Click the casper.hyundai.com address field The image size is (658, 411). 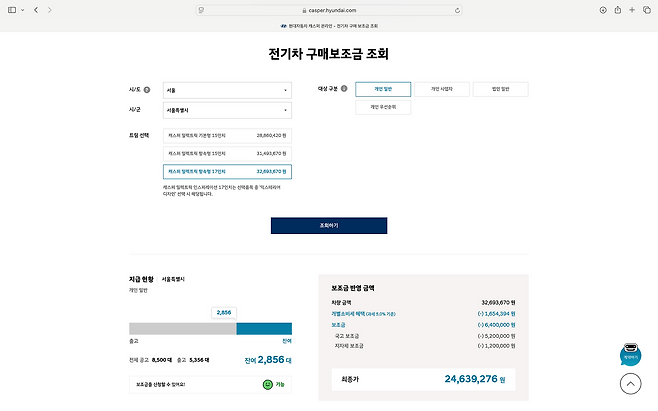pyautogui.click(x=329, y=9)
